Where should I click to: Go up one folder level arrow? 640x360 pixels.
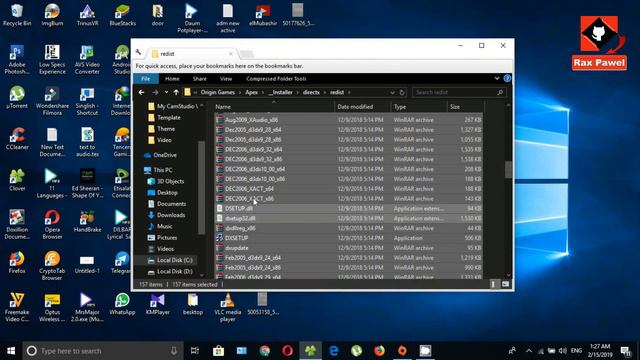(x=176, y=93)
